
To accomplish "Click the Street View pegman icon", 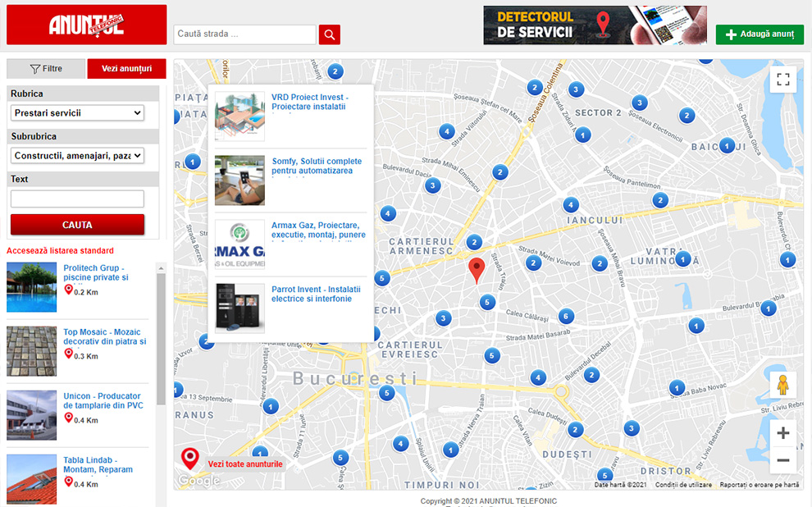I will pyautogui.click(x=782, y=385).
